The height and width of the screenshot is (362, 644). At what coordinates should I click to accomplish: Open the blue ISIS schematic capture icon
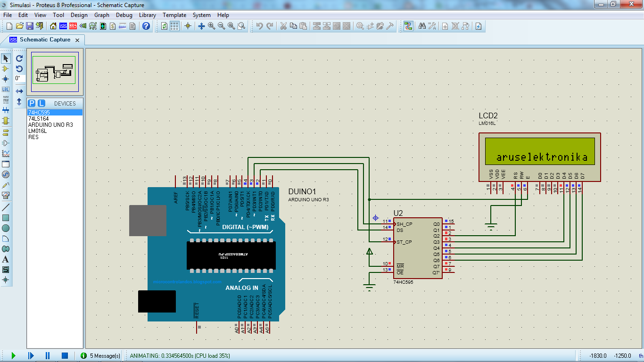click(63, 26)
